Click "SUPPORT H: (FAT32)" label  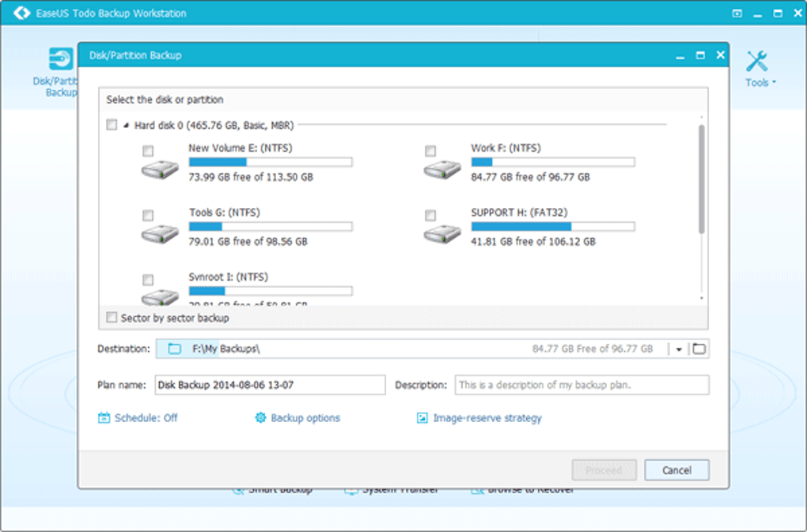coord(519,213)
